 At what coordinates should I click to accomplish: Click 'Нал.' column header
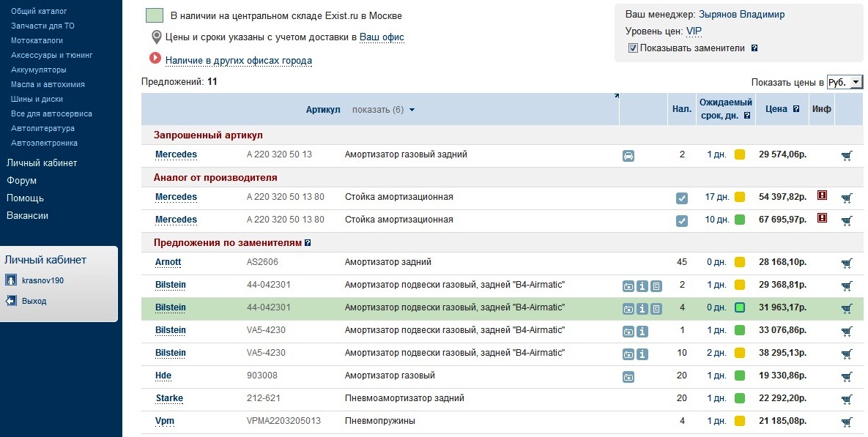coord(682,109)
